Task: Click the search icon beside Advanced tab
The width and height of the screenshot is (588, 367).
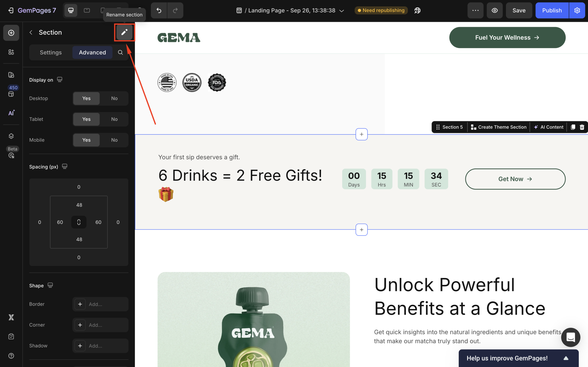Action: [x=120, y=52]
